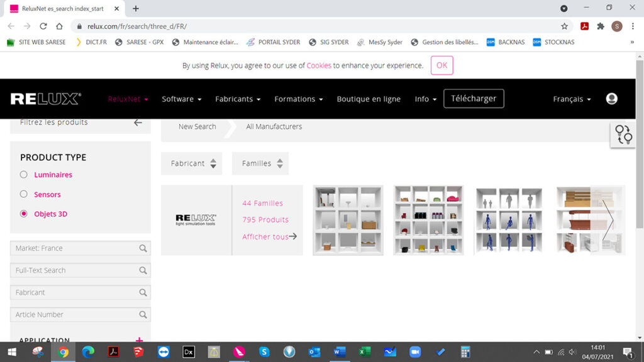Expand the Français language selector
The width and height of the screenshot is (644, 362).
click(572, 99)
